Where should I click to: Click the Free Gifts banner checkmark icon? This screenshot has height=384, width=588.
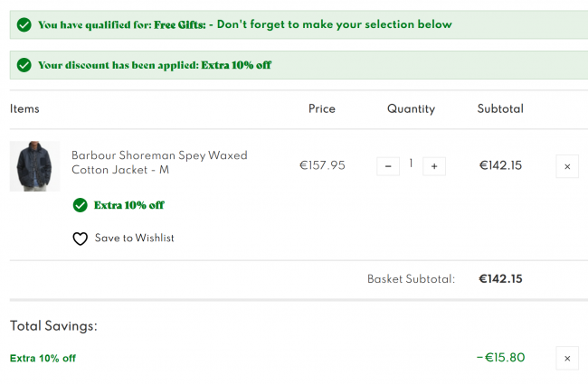coord(24,25)
